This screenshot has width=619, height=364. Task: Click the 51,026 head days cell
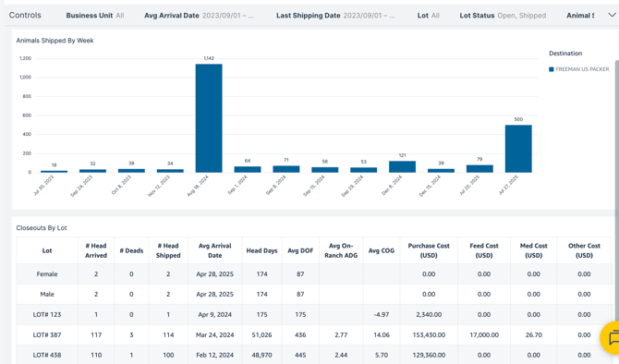coord(261,334)
